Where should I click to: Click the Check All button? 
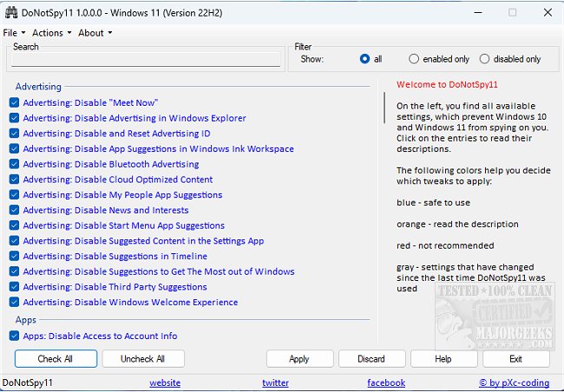(56, 359)
